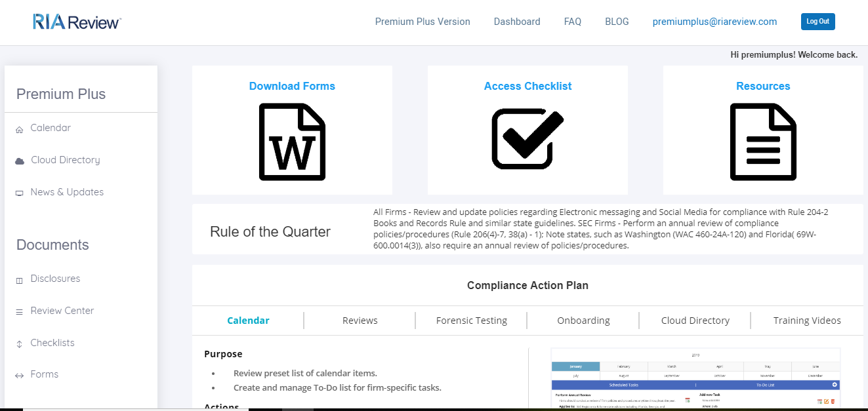The height and width of the screenshot is (411, 868).
Task: Click the monitor icon beside News & Updates
Action: tap(19, 193)
